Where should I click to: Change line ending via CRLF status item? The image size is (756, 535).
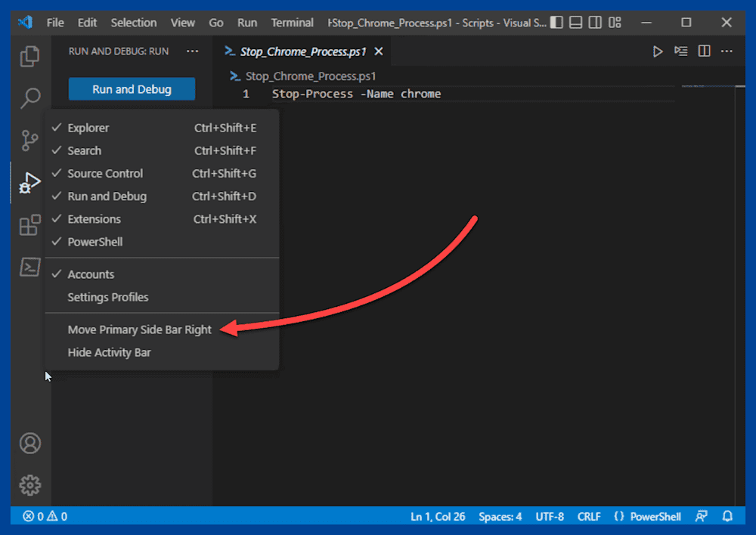[589, 517]
